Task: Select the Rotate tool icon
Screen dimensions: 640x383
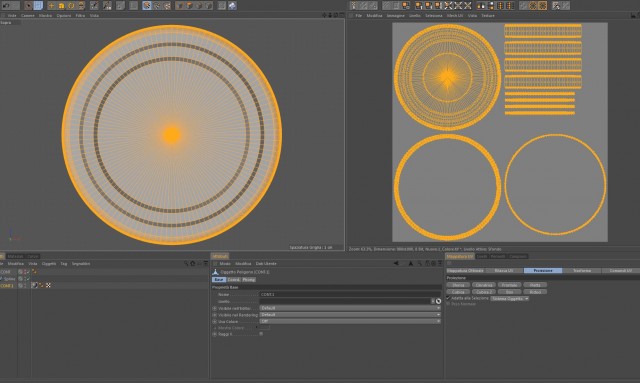Action: coord(71,6)
